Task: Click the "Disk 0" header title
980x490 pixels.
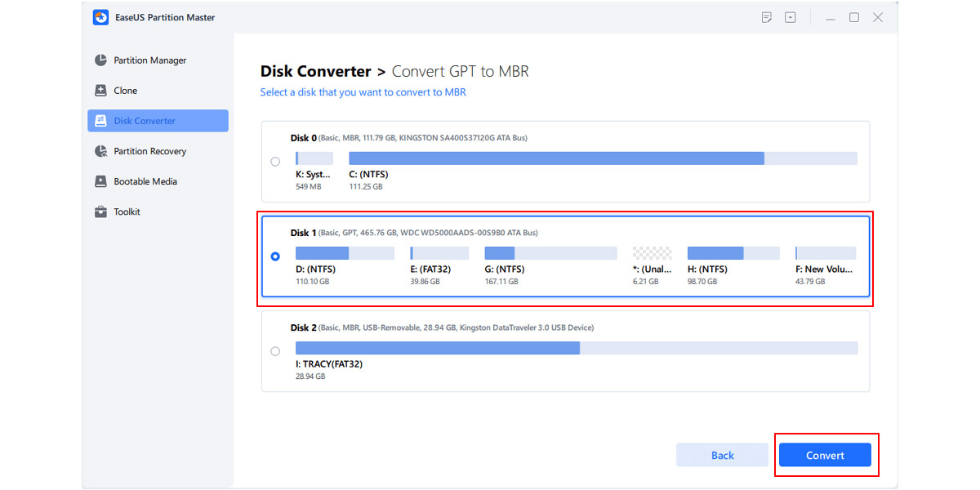Action: [304, 138]
